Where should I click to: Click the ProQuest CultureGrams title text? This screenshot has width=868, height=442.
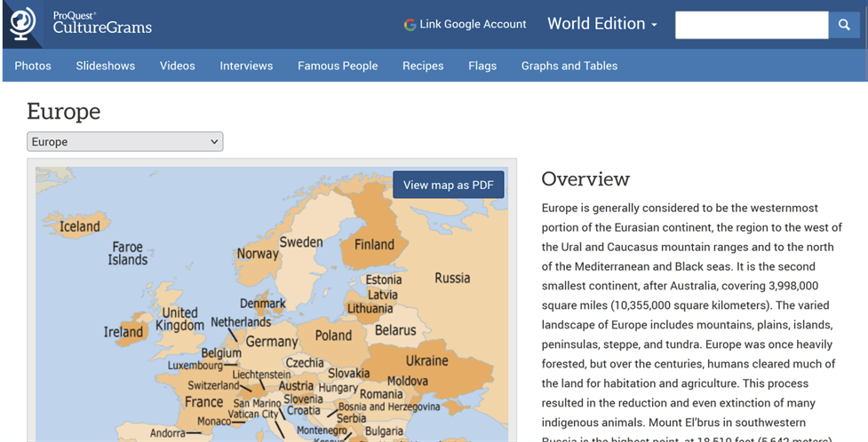101,24
